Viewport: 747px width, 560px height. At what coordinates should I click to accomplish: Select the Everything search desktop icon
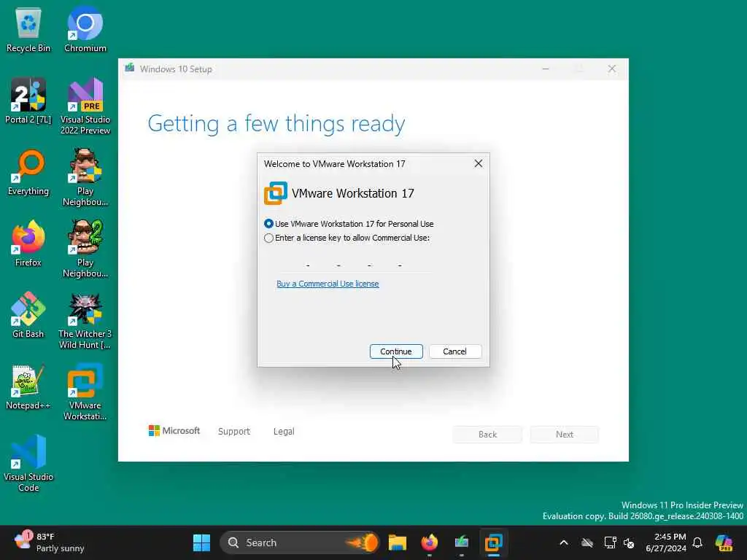28,172
